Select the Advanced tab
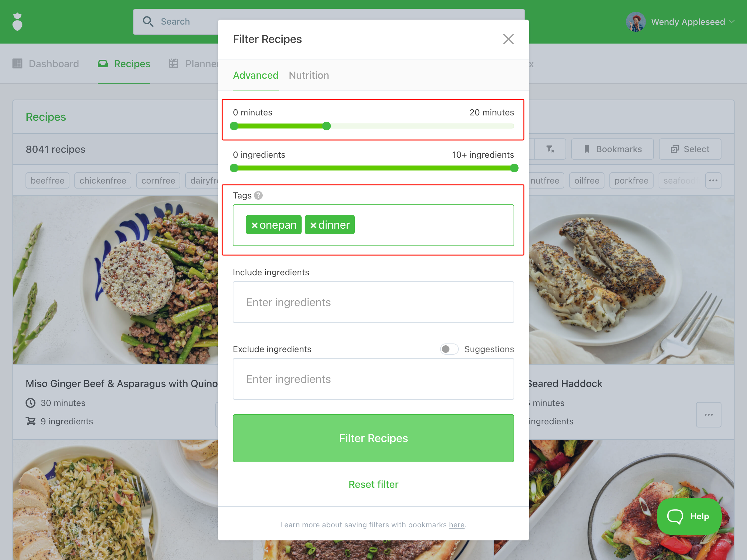 256,75
